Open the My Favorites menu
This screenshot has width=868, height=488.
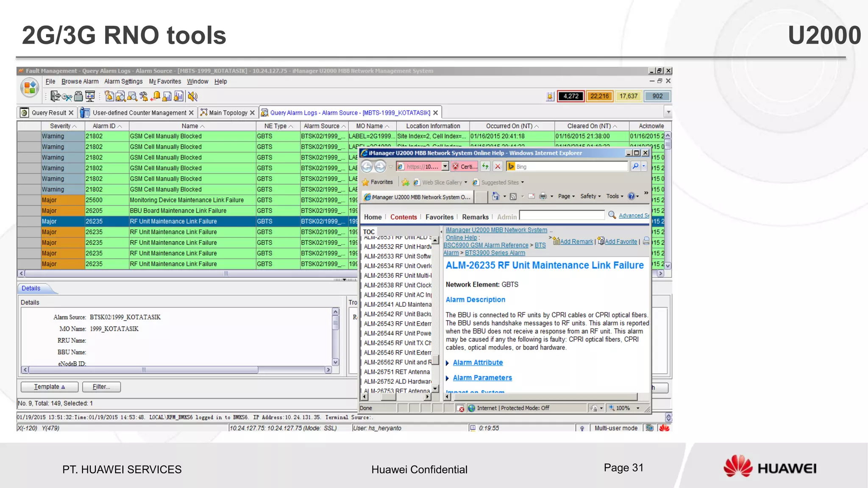[165, 81]
